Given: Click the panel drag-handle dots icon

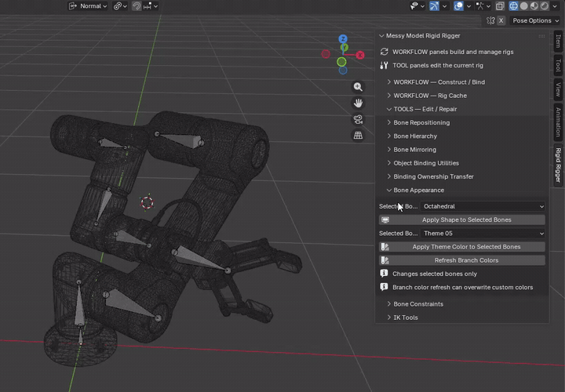Looking at the screenshot, I should [541, 36].
